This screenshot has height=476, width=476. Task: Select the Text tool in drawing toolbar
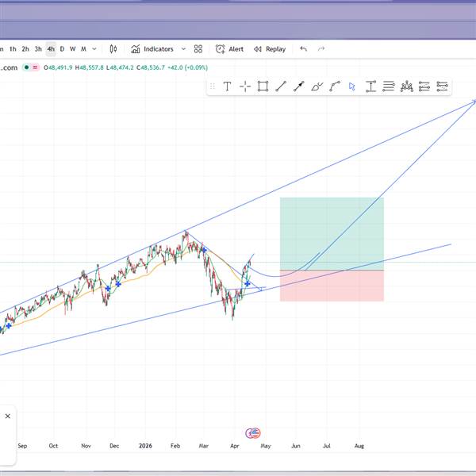click(227, 86)
